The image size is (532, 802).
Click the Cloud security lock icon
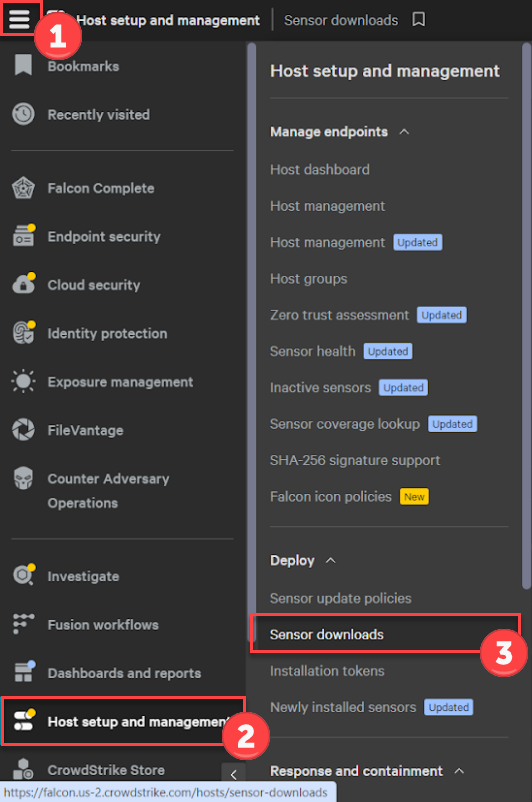point(24,284)
